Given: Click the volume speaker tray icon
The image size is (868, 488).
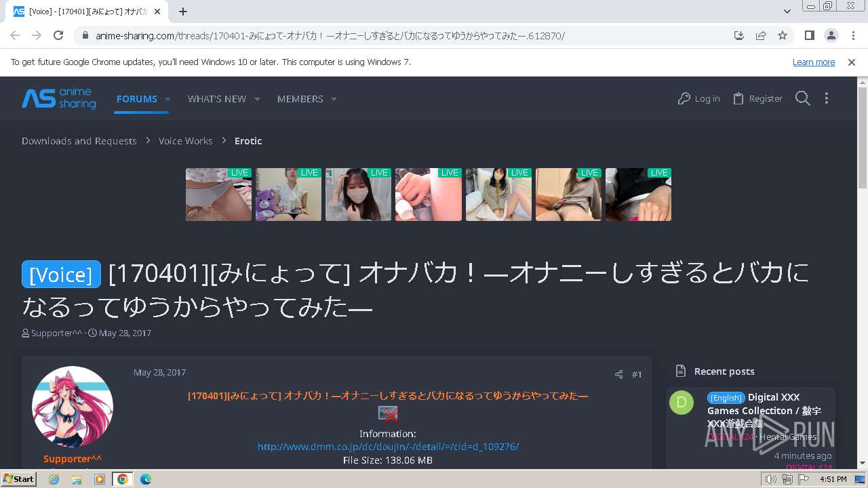Looking at the screenshot, I should click(x=770, y=479).
